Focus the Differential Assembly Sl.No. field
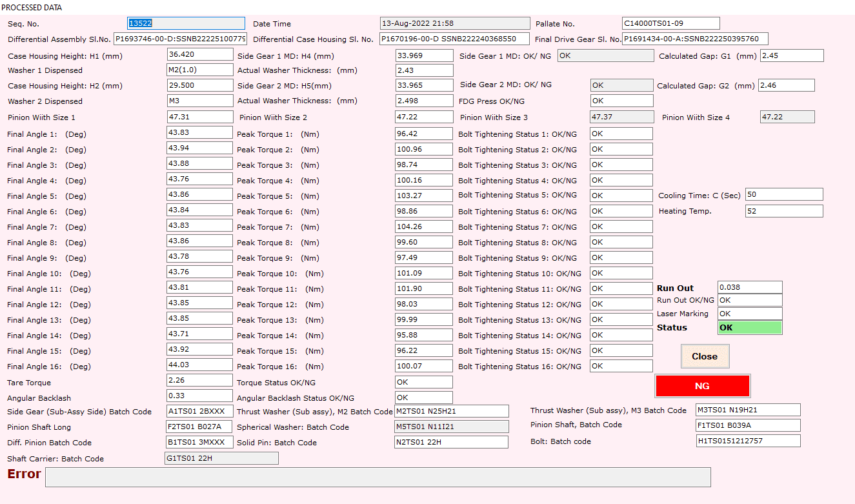The width and height of the screenshot is (855, 504). coord(180,39)
